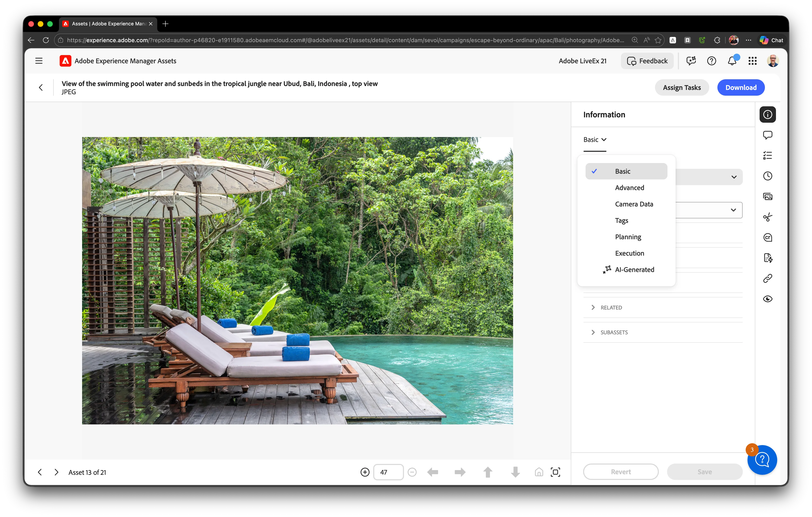The height and width of the screenshot is (517, 812).
Task: Click the Download button
Action: tap(741, 88)
